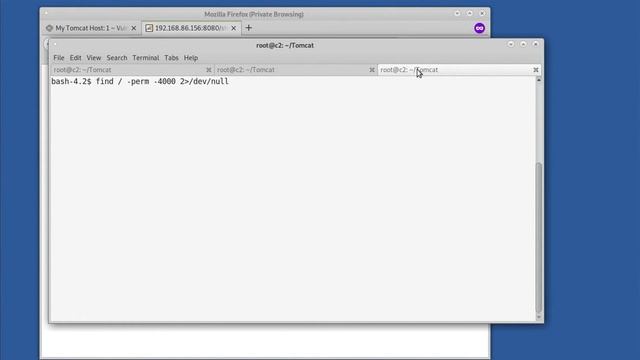Viewport: 640px width, 360px height.
Task: Click the find / -perm -4000 command text
Action: tap(162, 82)
